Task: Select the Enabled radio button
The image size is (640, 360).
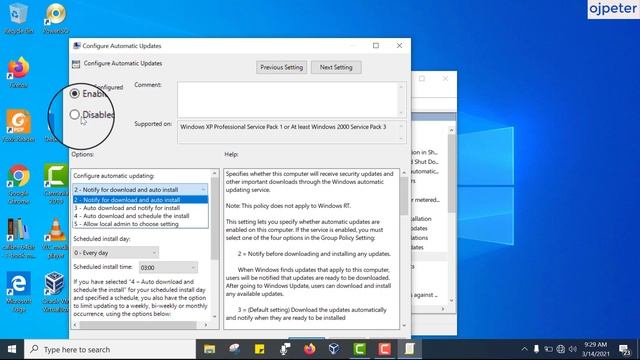Action: click(74, 93)
